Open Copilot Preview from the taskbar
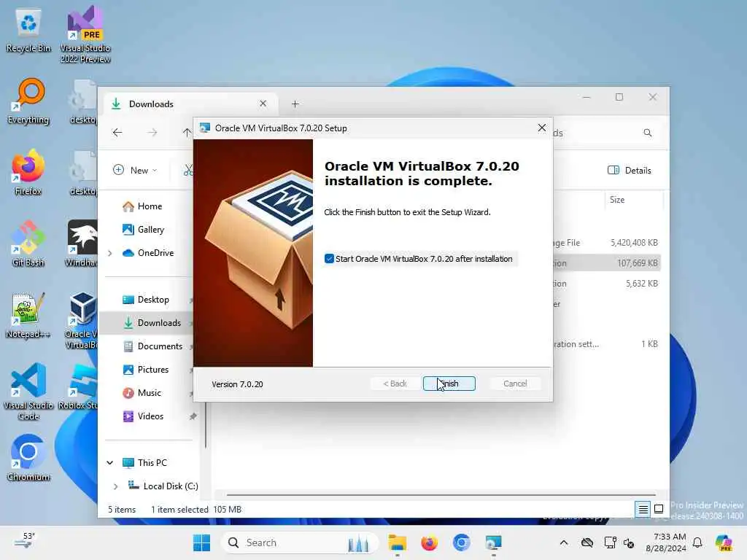 pos(724,542)
